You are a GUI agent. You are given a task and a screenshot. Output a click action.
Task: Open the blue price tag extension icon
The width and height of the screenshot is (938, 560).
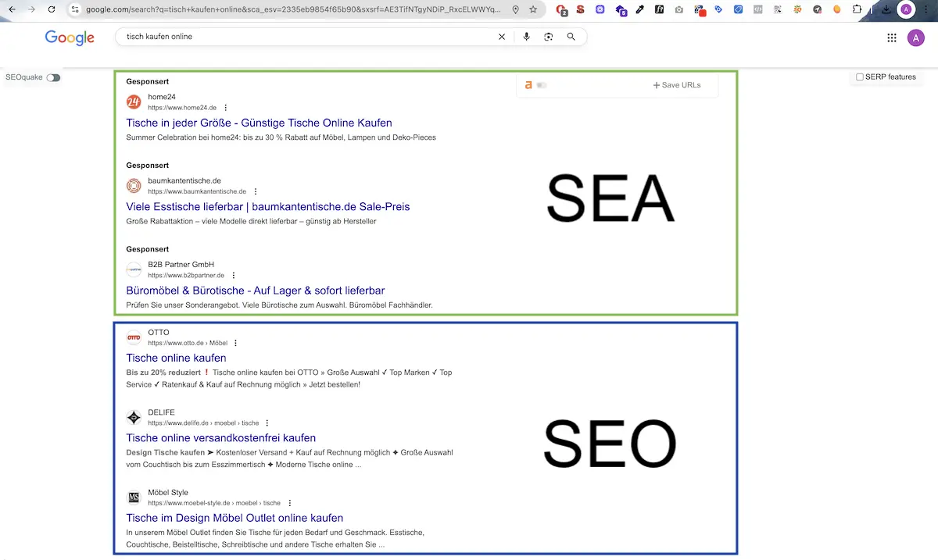click(x=718, y=9)
